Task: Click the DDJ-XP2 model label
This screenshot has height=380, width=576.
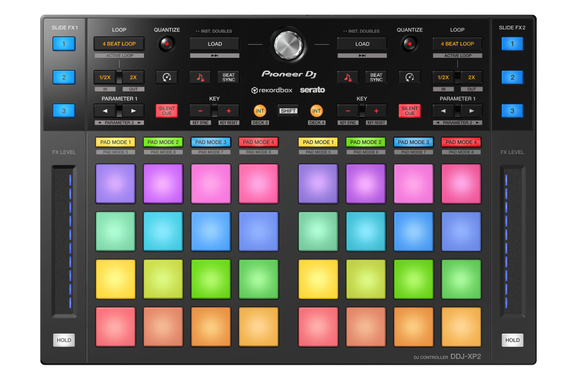Action: click(465, 356)
